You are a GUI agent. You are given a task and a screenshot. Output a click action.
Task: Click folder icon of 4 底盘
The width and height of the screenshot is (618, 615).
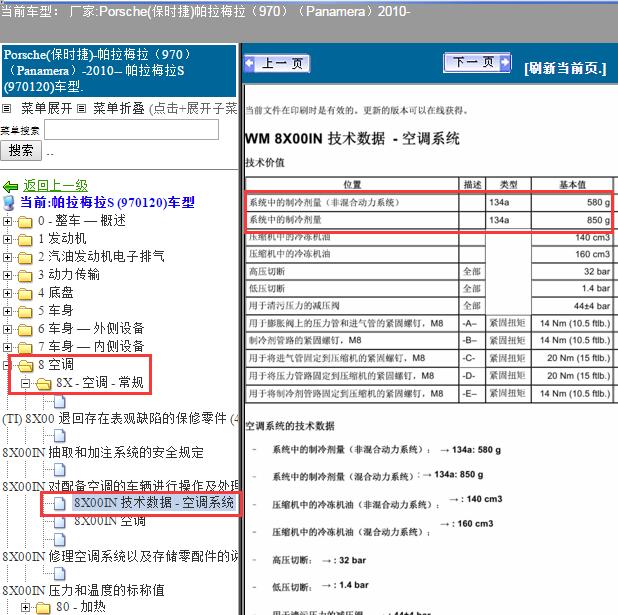pyautogui.click(x=25, y=294)
